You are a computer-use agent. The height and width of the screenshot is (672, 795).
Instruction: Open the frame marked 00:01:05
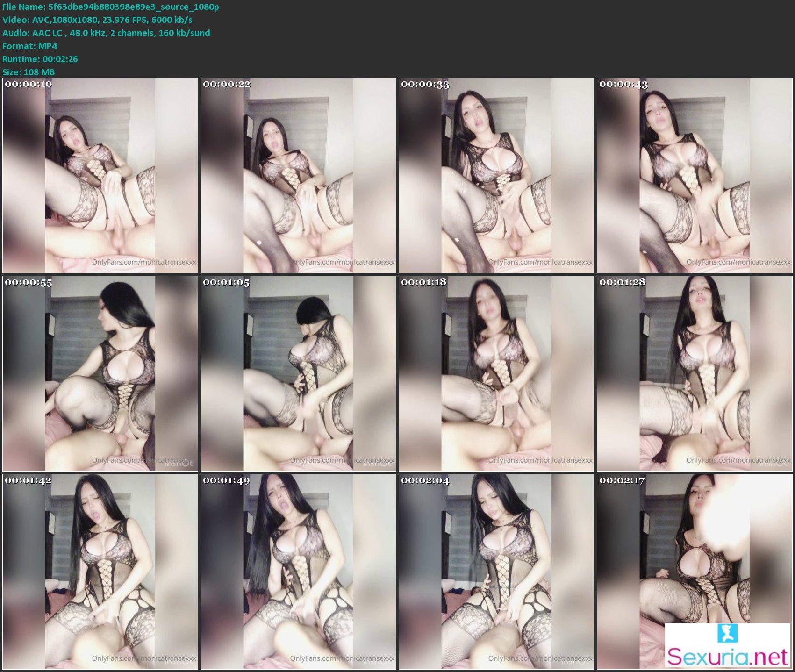point(298,373)
